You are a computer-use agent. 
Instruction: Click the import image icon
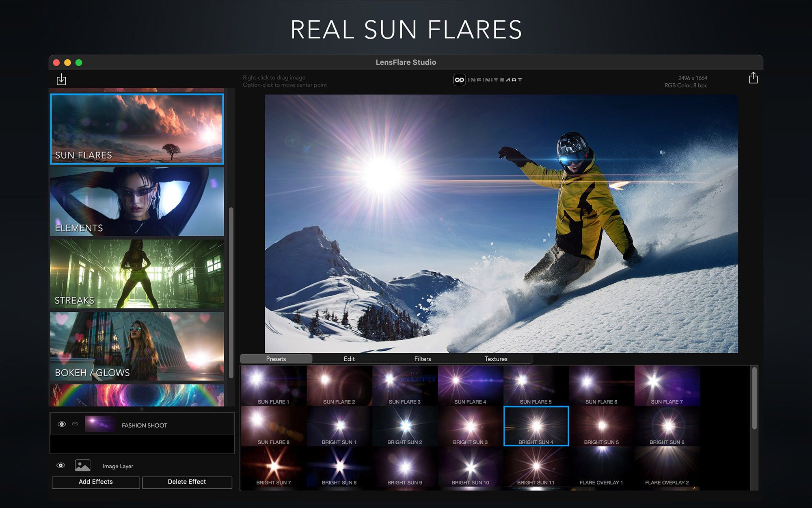coord(61,79)
